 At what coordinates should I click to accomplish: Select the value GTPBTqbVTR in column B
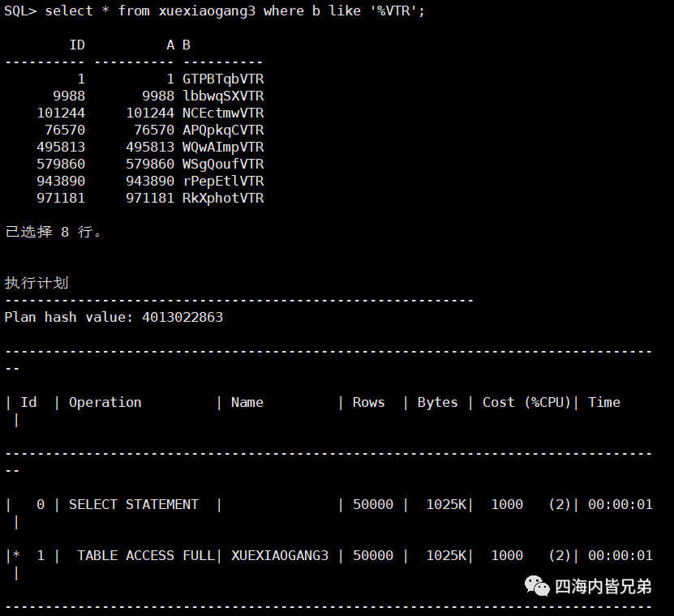pos(223,79)
